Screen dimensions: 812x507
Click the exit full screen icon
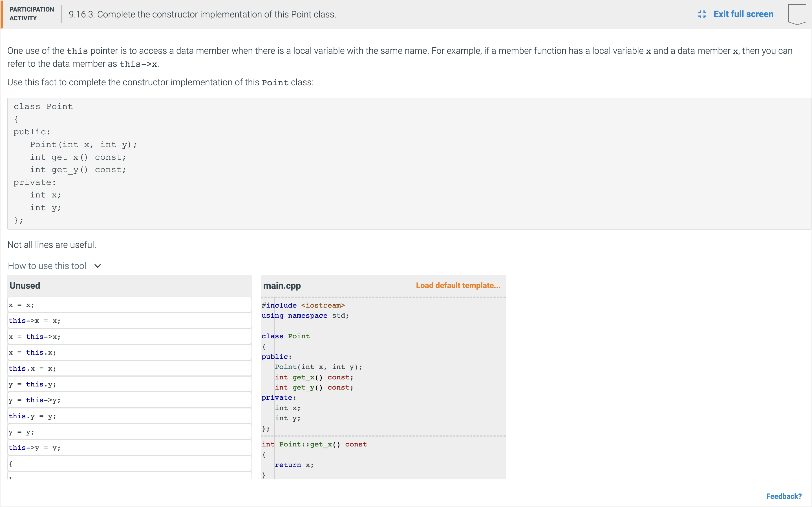702,14
